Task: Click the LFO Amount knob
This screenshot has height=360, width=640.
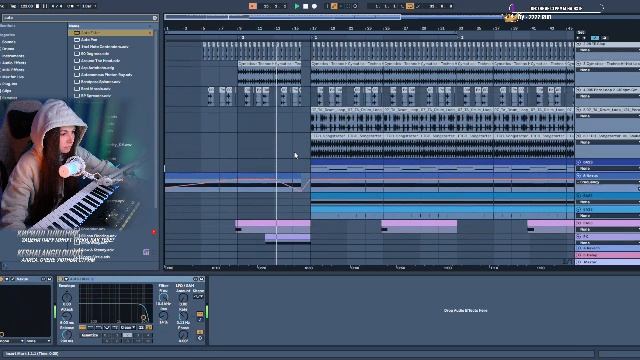Action: (183, 298)
